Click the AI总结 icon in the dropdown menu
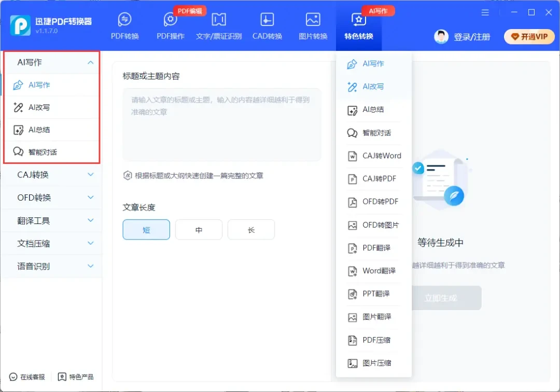 (352, 110)
